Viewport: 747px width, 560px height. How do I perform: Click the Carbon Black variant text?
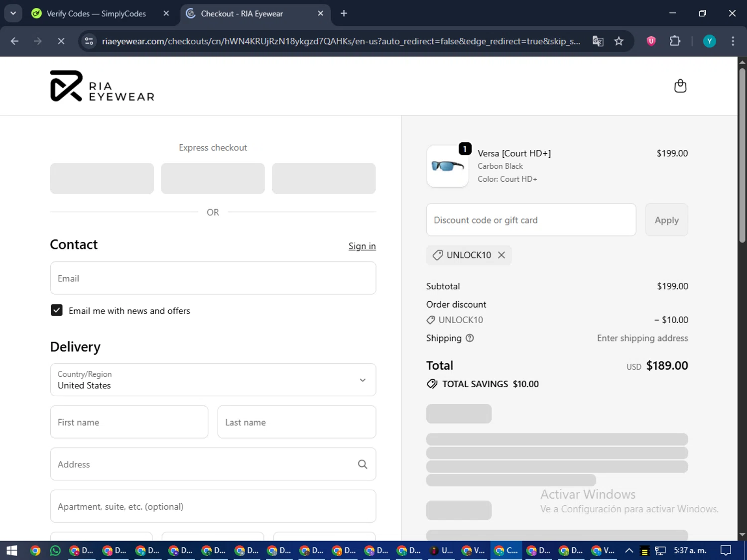point(500,166)
